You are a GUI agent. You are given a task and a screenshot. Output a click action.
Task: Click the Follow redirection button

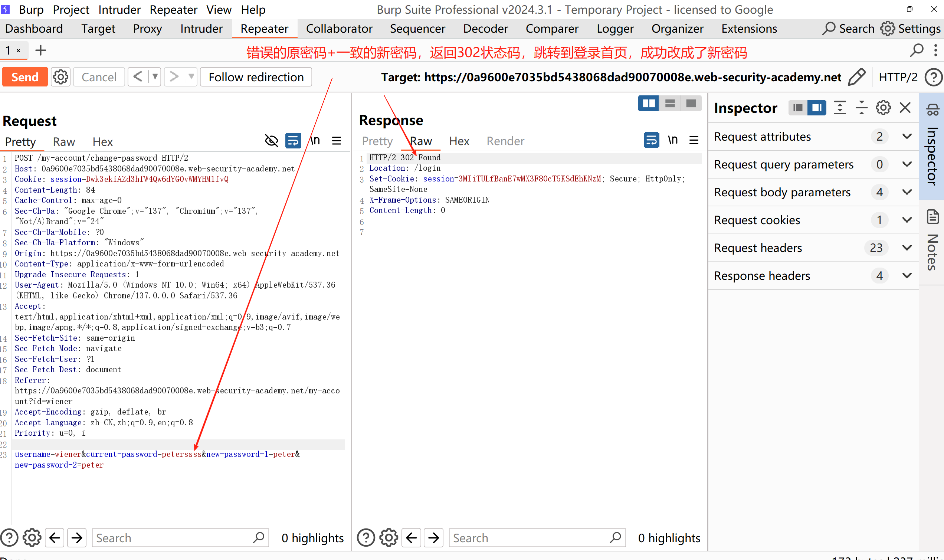(x=256, y=77)
